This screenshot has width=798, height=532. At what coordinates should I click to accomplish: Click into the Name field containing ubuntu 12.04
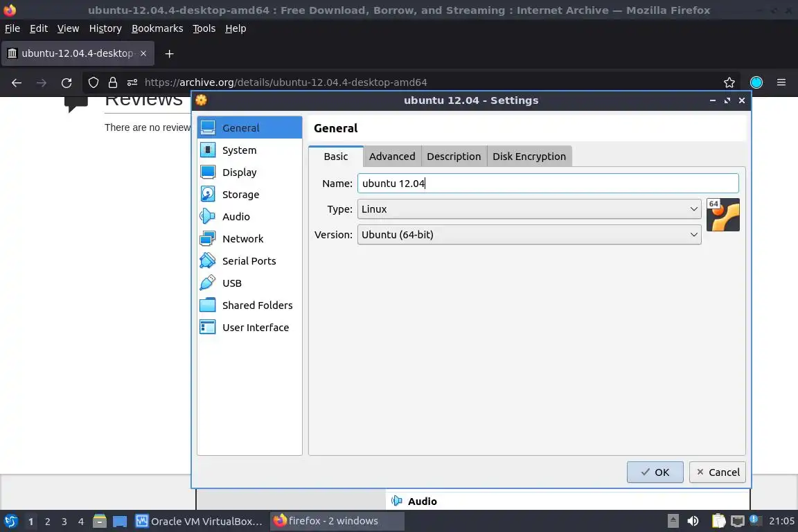coord(548,184)
